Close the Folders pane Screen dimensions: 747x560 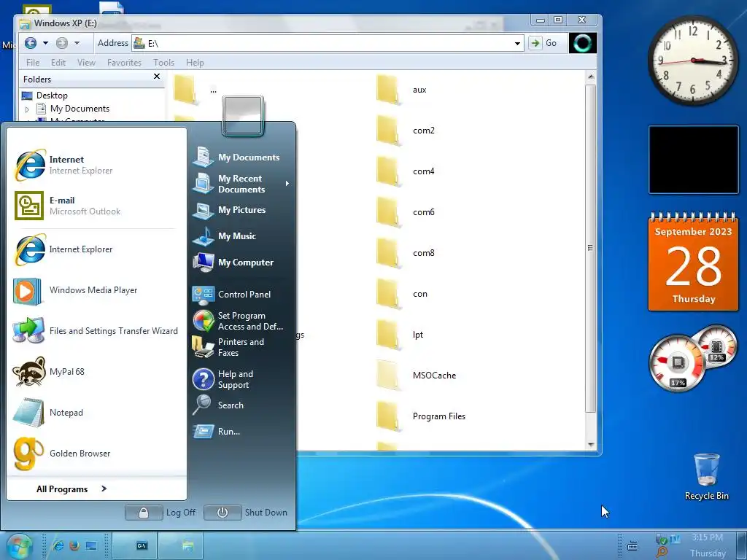[157, 76]
